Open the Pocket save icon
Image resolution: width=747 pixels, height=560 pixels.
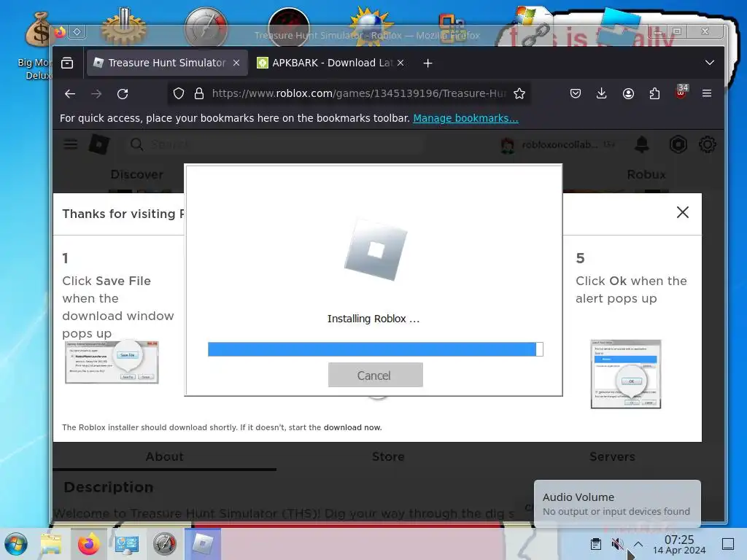click(576, 94)
